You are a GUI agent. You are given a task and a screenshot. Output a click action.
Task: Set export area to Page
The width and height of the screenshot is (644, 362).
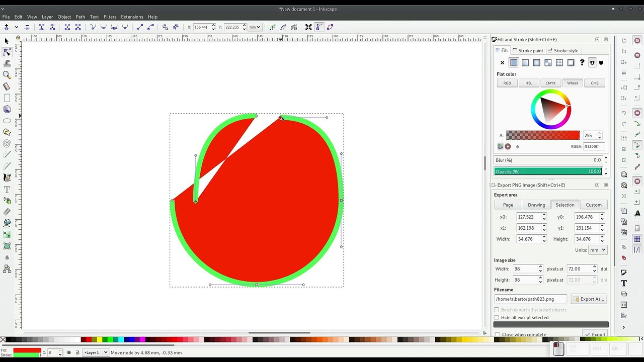pyautogui.click(x=508, y=205)
